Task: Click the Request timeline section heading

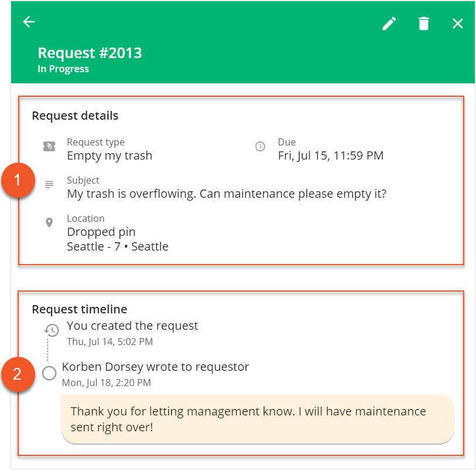Action: [79, 309]
